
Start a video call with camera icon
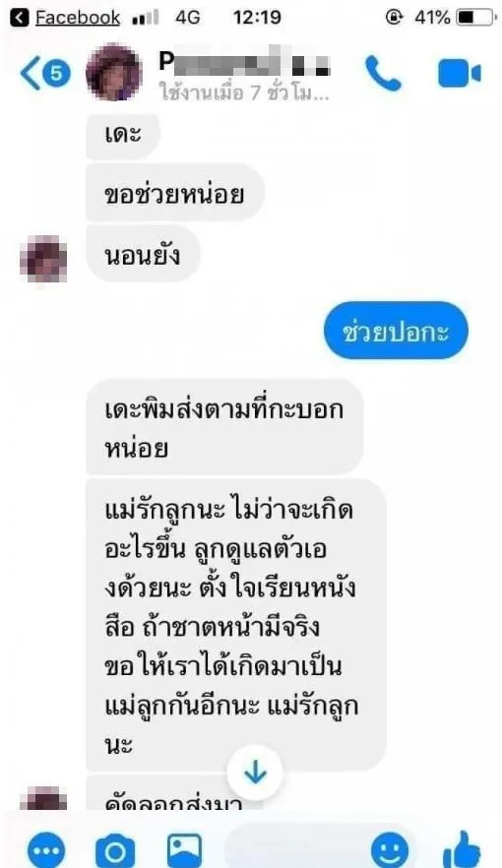[x=459, y=74]
